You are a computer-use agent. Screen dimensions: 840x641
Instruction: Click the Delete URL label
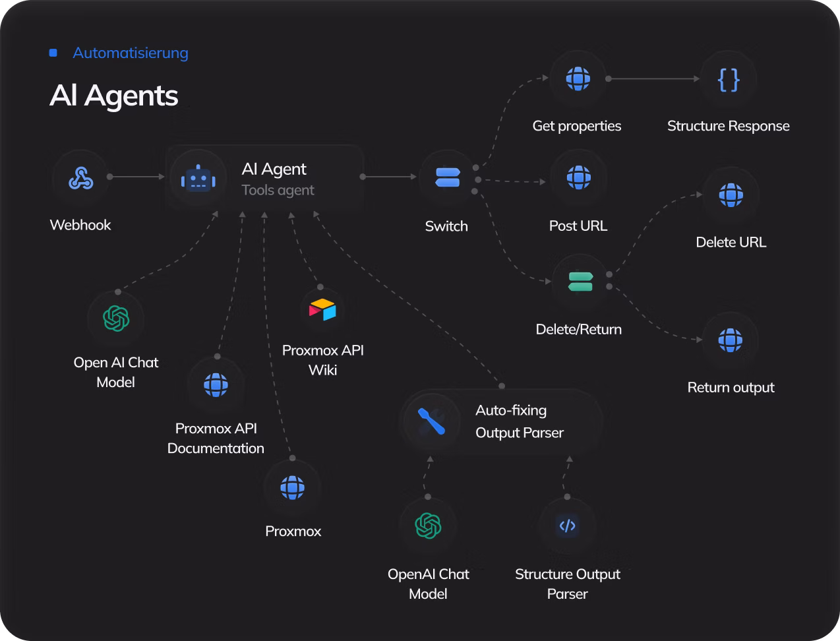pyautogui.click(x=731, y=242)
